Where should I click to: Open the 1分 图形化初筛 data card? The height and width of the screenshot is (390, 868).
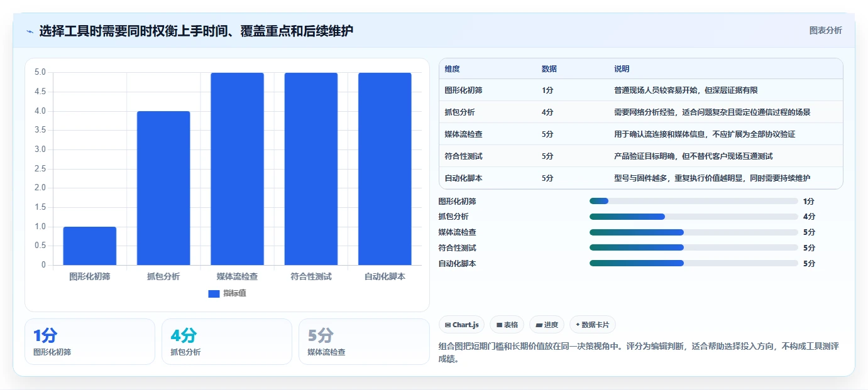[x=90, y=342]
